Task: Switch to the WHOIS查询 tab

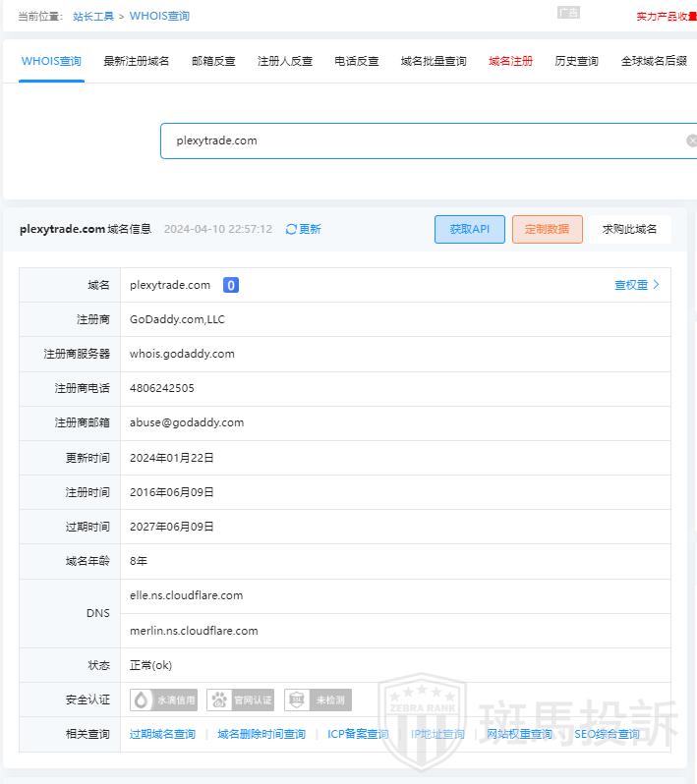Action: [51, 61]
